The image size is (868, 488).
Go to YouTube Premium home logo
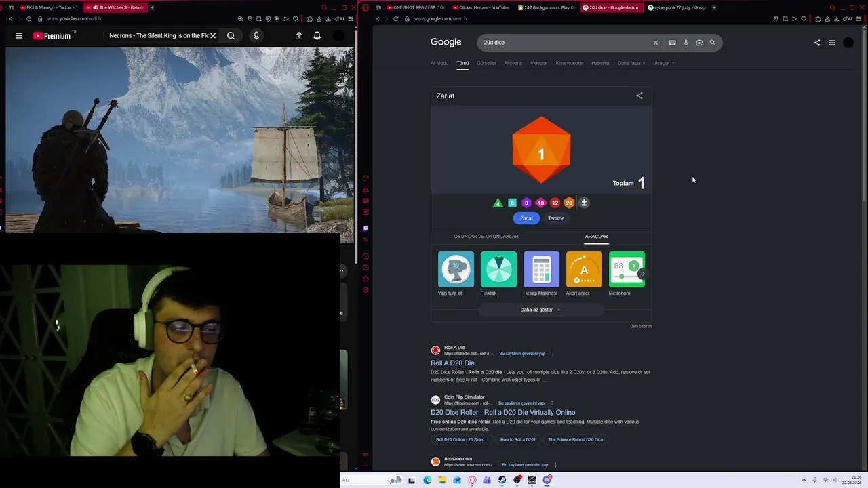[52, 35]
